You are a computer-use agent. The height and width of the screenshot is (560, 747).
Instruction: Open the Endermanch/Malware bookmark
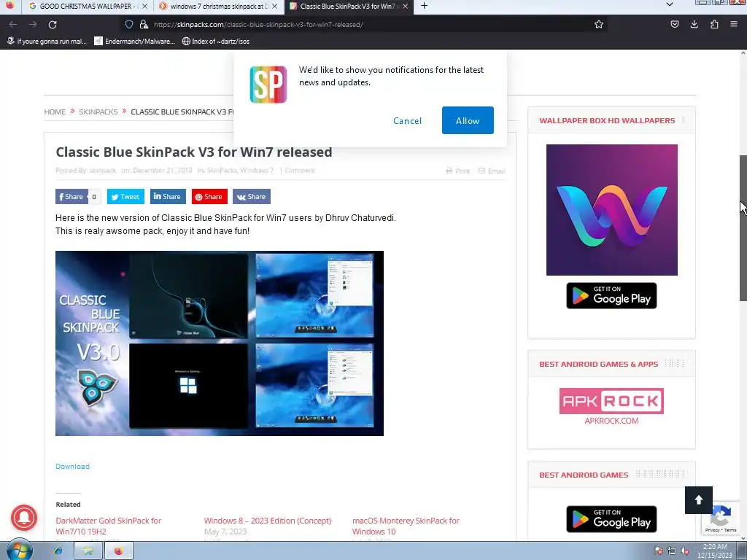tap(134, 42)
